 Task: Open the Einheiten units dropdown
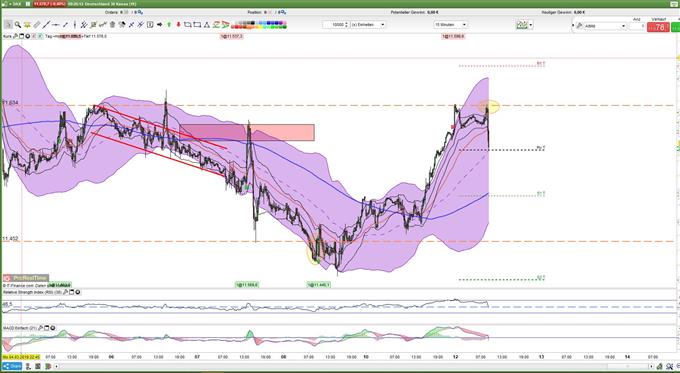[x=368, y=25]
